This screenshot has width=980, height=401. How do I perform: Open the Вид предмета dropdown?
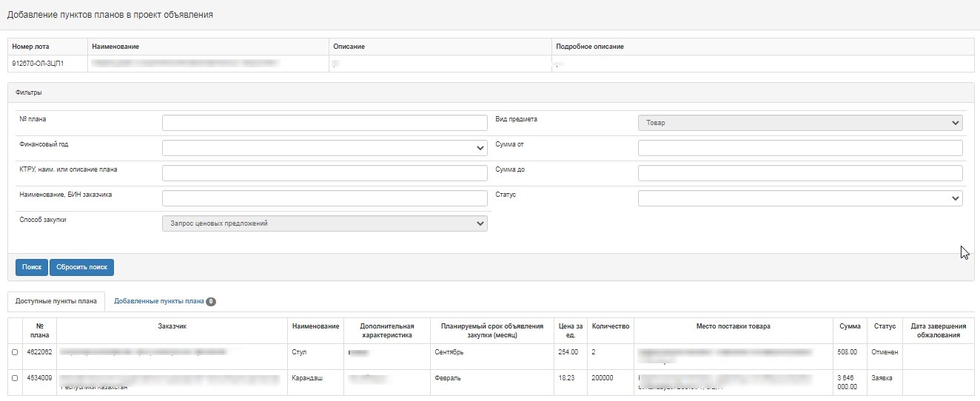pos(800,123)
